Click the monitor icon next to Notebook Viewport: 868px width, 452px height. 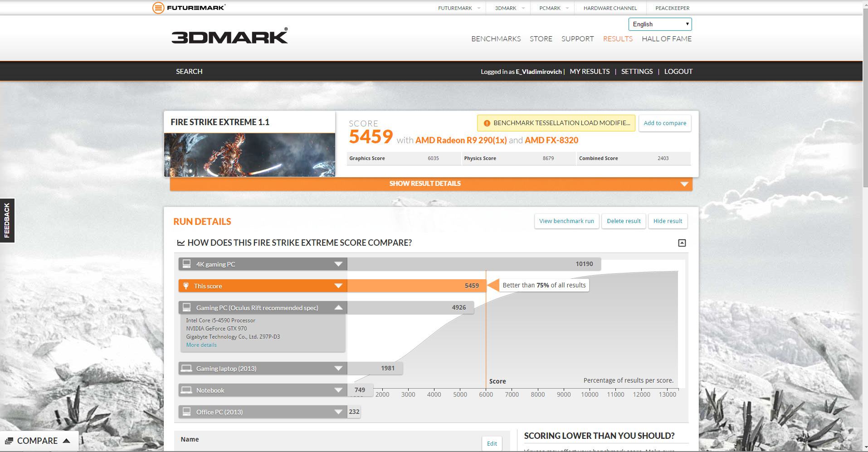tap(186, 390)
